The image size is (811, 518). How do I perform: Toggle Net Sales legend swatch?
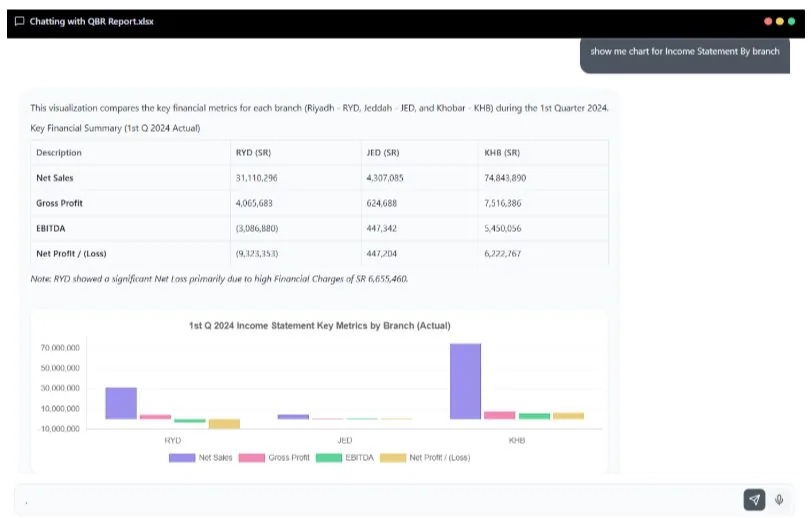[182, 458]
